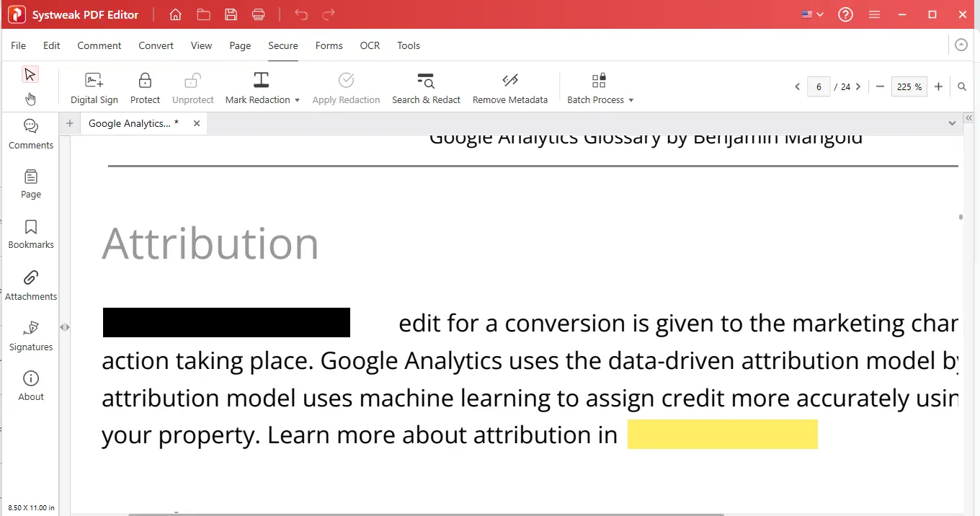
Task: Redo the last action
Action: pyautogui.click(x=329, y=14)
